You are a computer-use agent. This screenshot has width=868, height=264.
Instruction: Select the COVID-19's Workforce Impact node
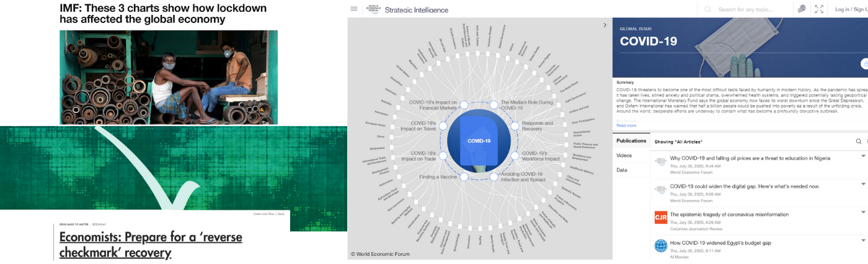click(515, 155)
